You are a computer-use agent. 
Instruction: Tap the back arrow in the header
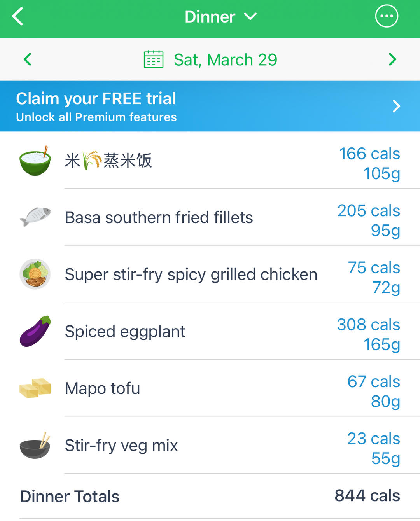[18, 17]
